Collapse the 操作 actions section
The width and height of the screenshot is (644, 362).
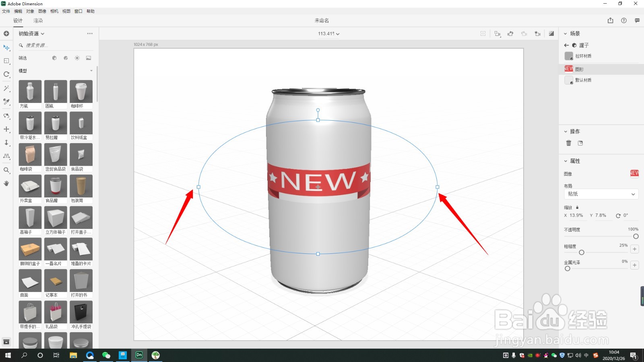tap(566, 132)
